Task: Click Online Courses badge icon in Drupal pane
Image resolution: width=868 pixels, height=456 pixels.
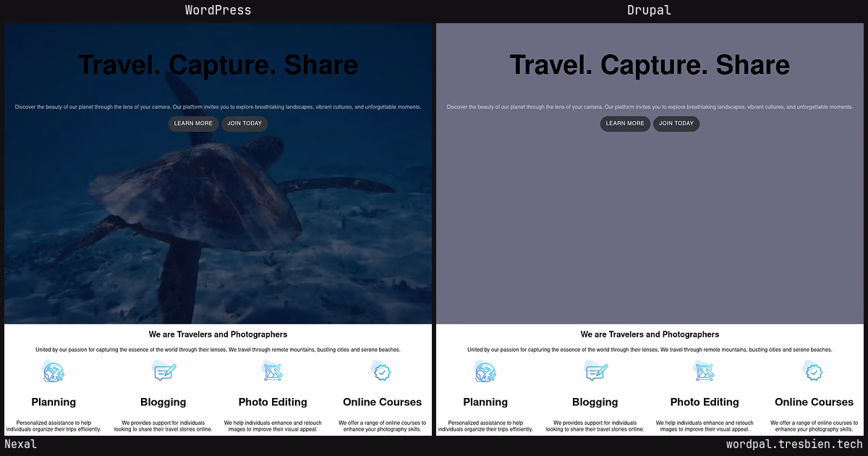Action: click(x=814, y=372)
